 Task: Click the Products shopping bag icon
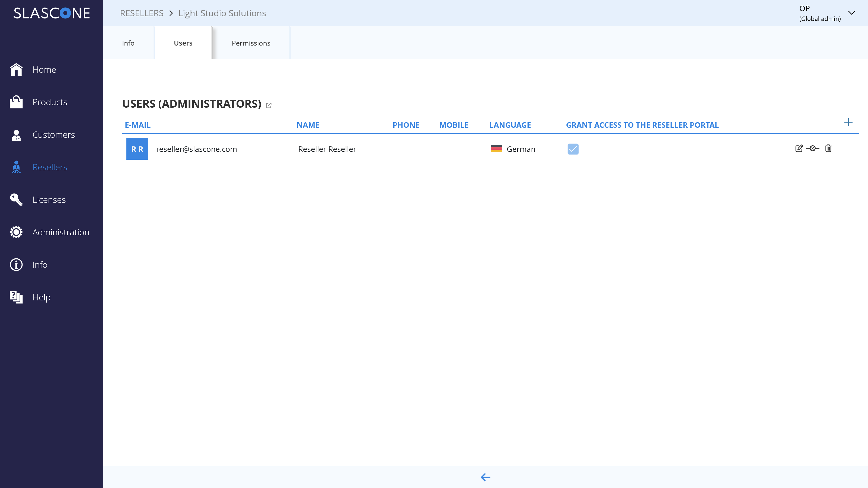(16, 102)
